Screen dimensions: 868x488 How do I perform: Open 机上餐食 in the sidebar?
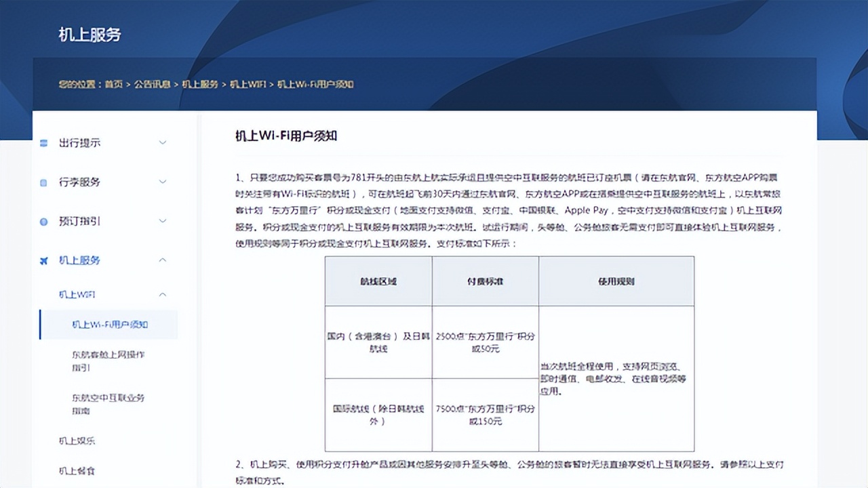[x=77, y=471]
